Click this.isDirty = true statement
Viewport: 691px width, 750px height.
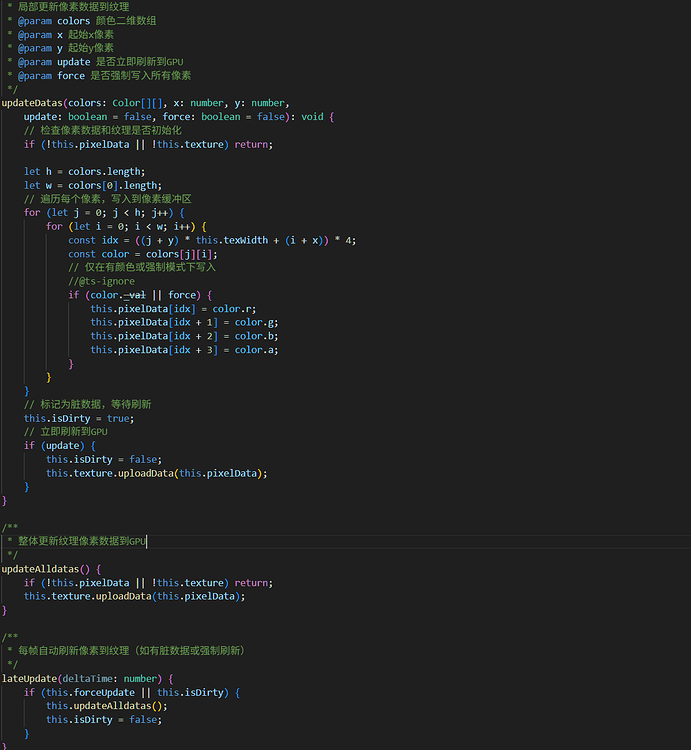79,419
